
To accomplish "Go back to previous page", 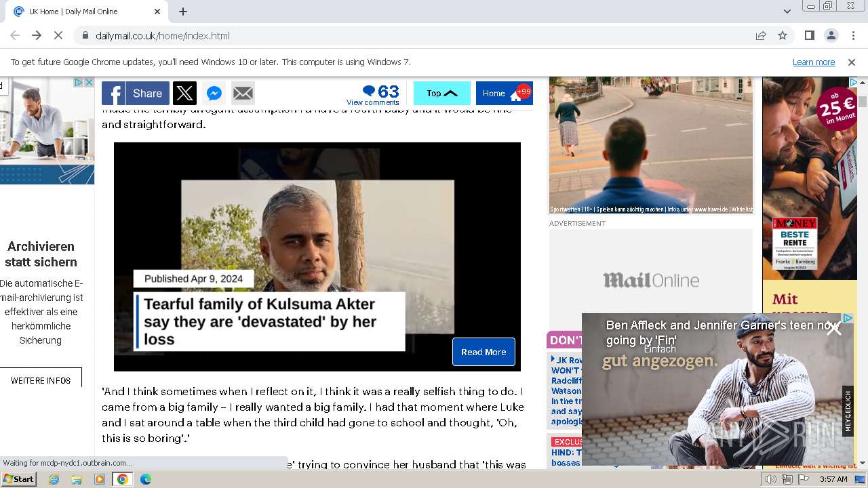I will tap(15, 35).
